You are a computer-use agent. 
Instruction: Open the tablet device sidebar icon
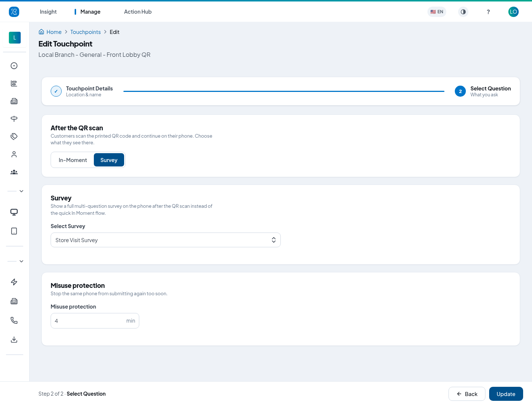point(14,231)
